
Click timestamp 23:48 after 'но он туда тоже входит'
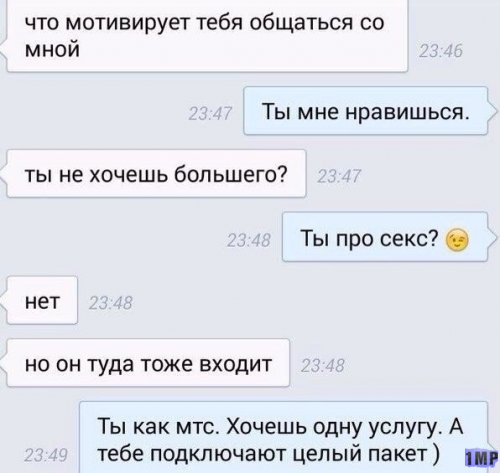click(x=322, y=366)
